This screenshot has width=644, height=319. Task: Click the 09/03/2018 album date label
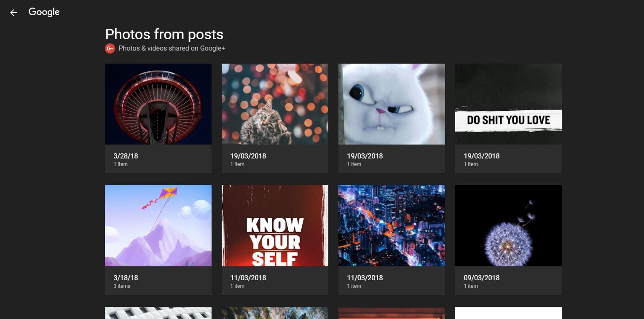tap(482, 278)
